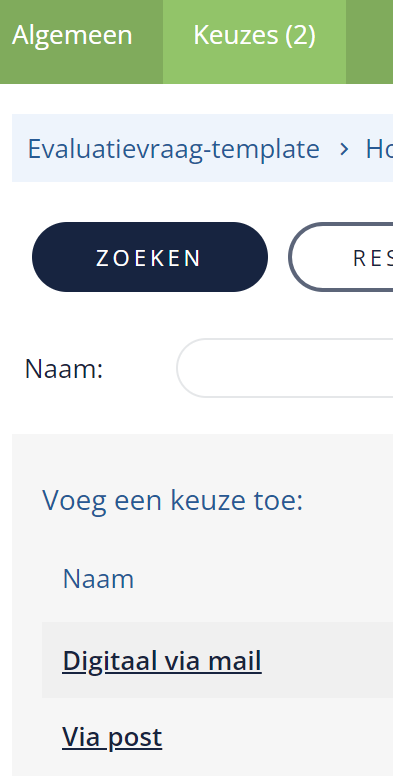Click the word 'post' in the second choice
The width and height of the screenshot is (393, 776).
coord(135,738)
